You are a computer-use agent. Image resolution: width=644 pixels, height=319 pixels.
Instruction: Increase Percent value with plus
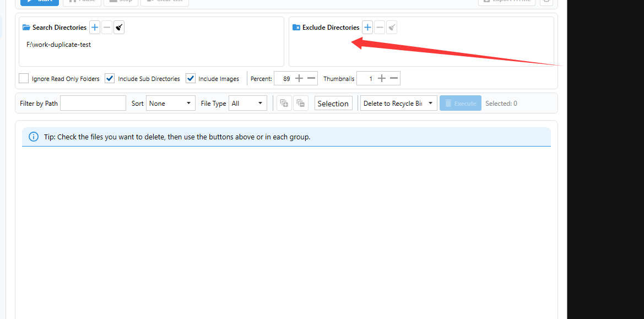(x=299, y=78)
